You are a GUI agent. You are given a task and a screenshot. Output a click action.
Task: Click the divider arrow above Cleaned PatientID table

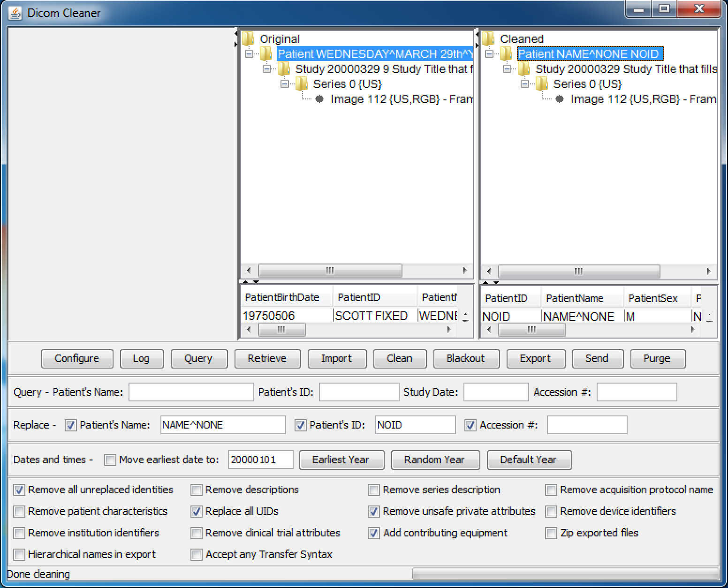[485, 283]
